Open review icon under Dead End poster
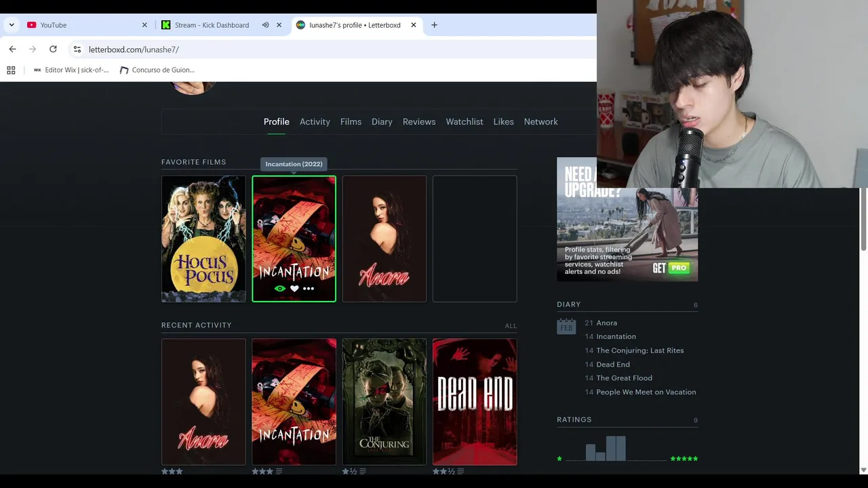The image size is (868, 488). (x=460, y=471)
